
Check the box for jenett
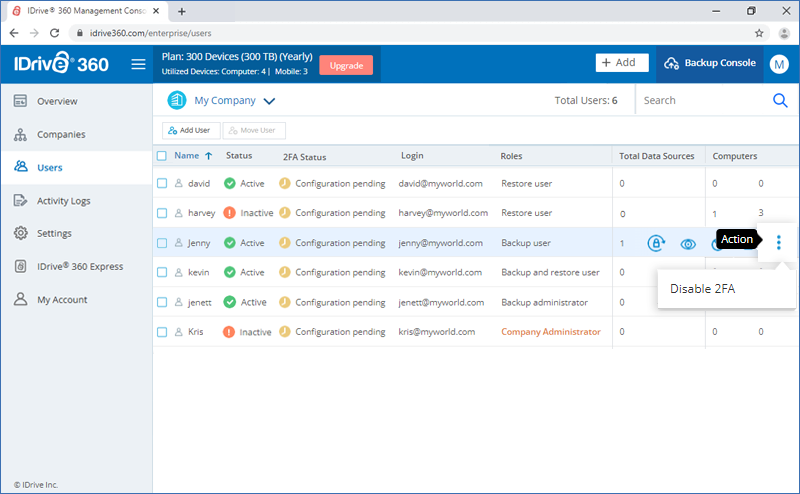point(162,302)
